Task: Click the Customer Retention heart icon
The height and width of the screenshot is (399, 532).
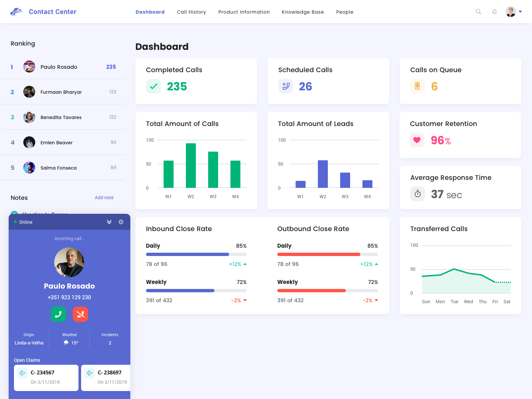Action: tap(417, 140)
